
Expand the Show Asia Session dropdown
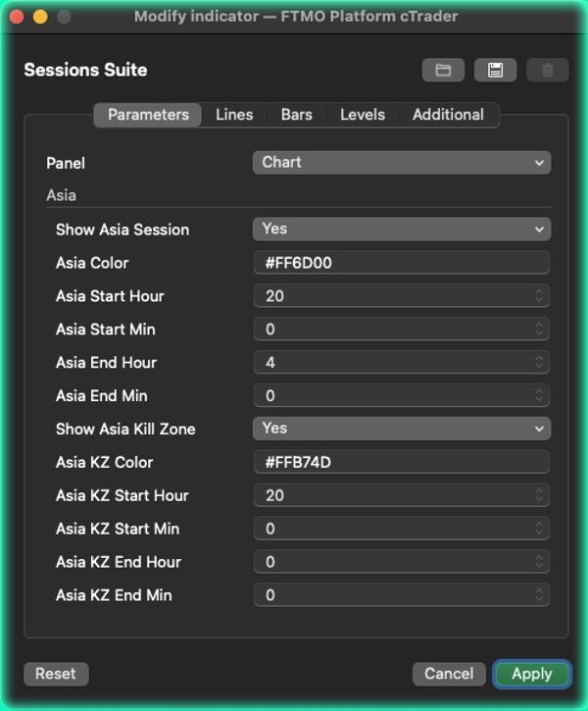402,229
